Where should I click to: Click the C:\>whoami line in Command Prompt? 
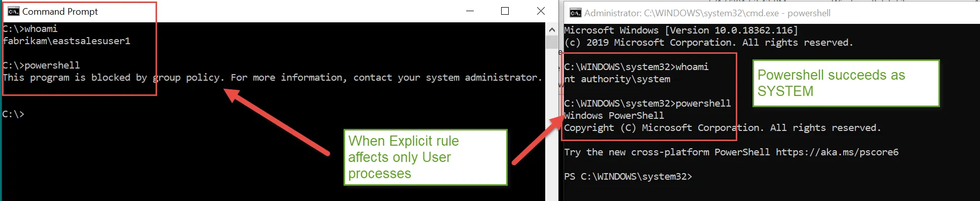coord(30,29)
